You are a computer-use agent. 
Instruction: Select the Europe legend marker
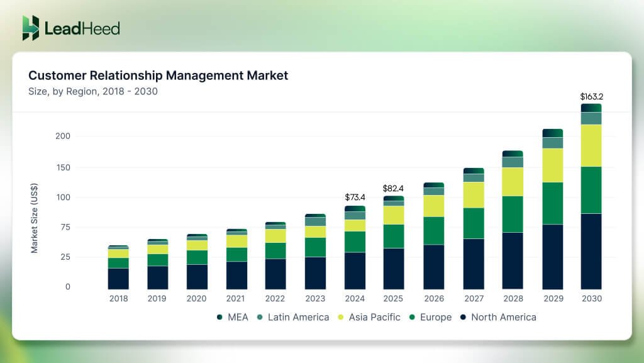click(413, 317)
